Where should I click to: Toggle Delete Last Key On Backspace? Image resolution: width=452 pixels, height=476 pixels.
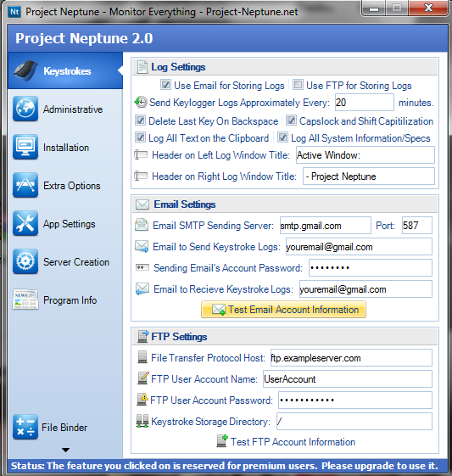click(x=140, y=120)
